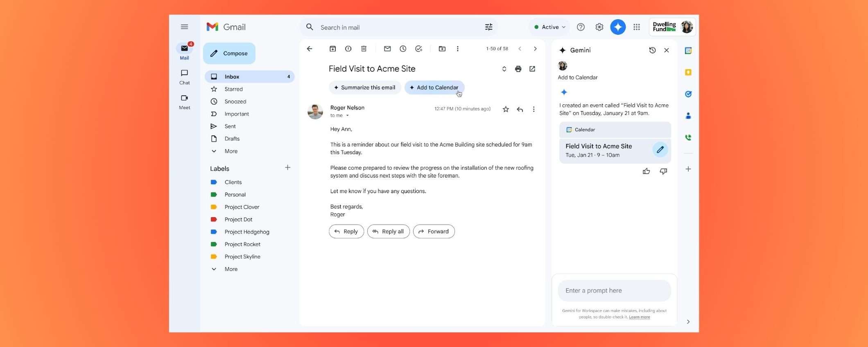The height and width of the screenshot is (347, 868).
Task: Open the toolbar More options menu
Action: (x=458, y=49)
